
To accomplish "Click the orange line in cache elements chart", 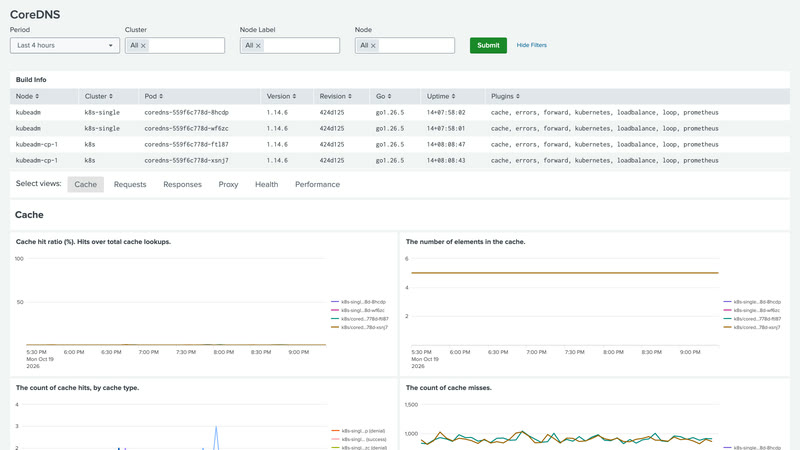I will (565, 273).
